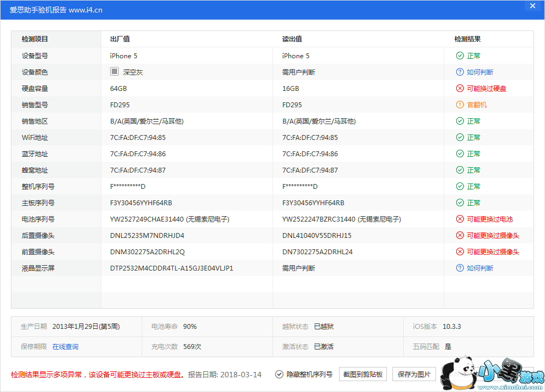This screenshot has height=392, width=545.
Task: Click the blue question icon for 液晶显示屏
Action: coord(460,268)
